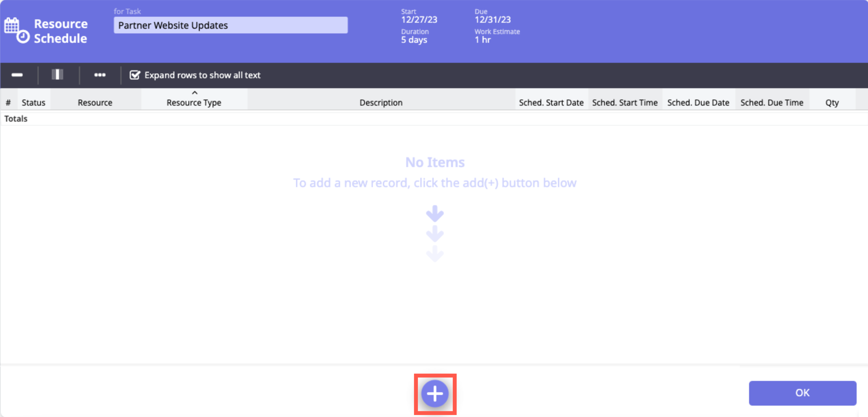Sort by the Resource Type column header

pos(194,103)
